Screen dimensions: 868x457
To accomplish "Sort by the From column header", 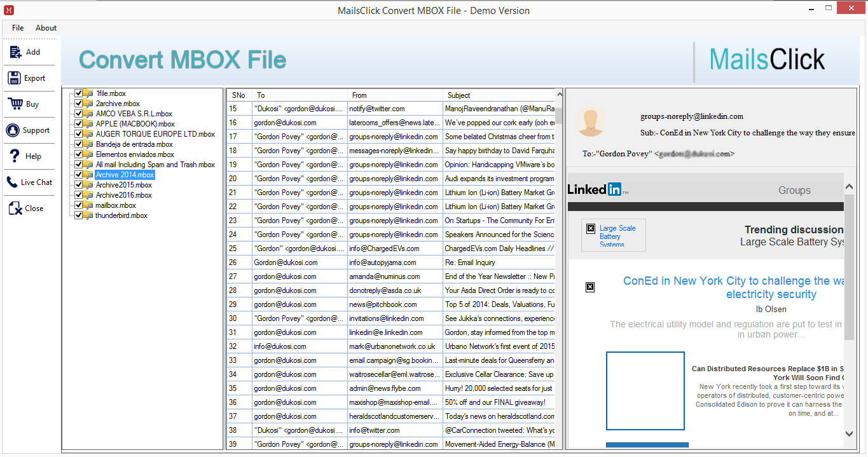I will point(395,95).
